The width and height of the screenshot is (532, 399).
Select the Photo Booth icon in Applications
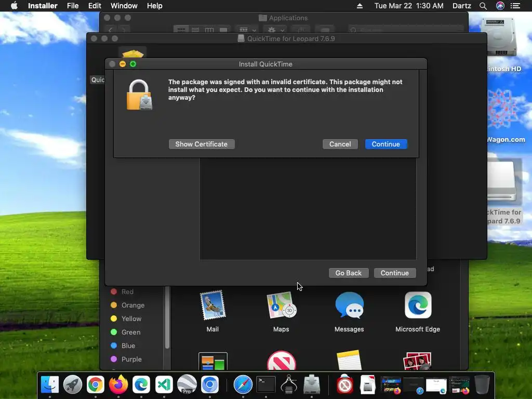[417, 361]
